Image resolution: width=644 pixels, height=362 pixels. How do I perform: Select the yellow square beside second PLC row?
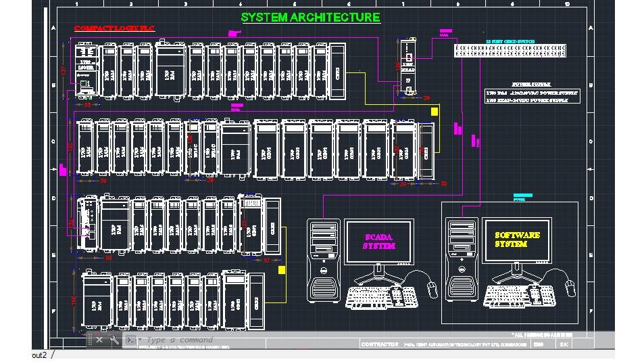(x=434, y=112)
